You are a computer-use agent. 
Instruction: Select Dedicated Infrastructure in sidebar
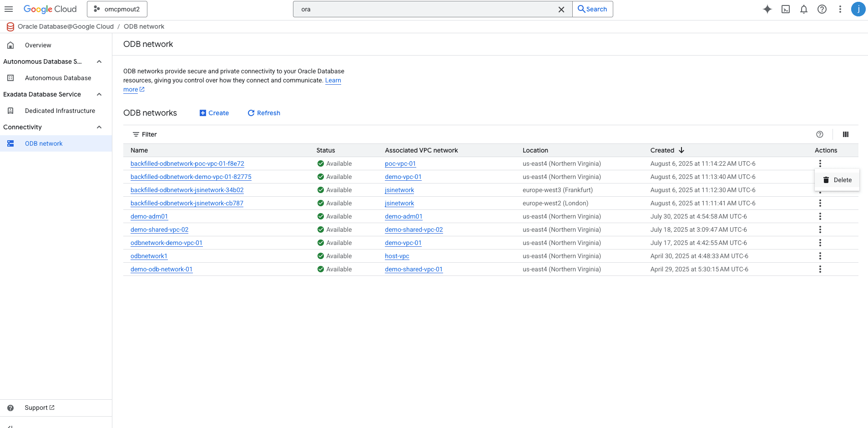coord(60,111)
